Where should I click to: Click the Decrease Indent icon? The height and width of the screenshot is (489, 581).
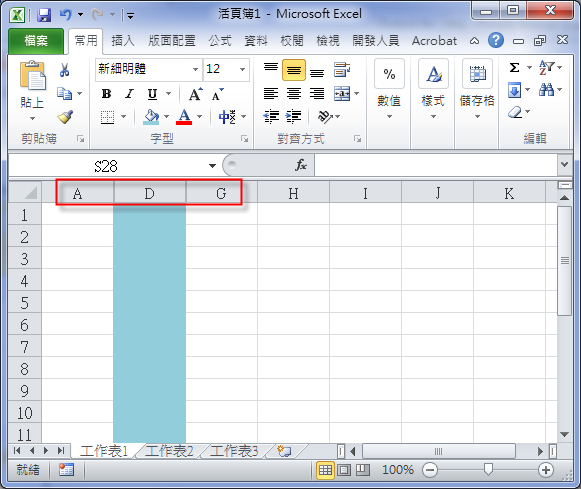[x=271, y=117]
